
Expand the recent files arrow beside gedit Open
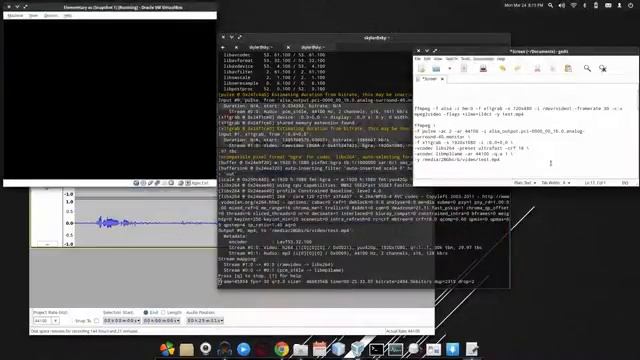click(450, 69)
